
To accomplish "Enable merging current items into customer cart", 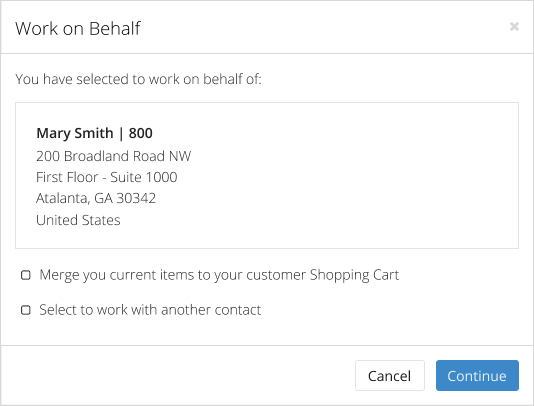I will coord(26,275).
